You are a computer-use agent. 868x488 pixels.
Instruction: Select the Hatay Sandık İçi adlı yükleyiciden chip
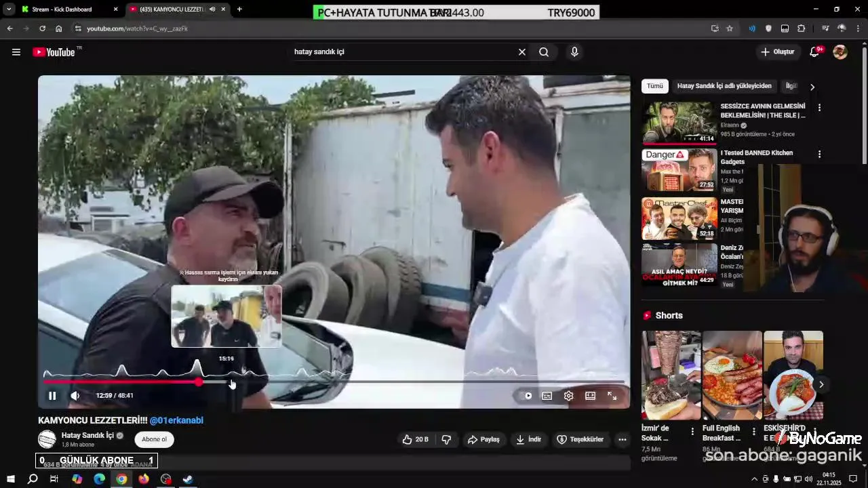[724, 86]
